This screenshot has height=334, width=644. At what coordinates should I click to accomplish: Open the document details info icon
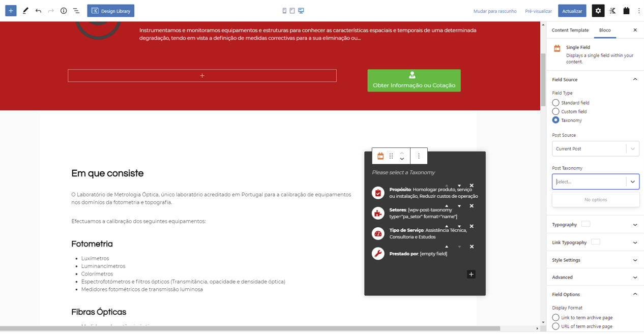pos(64,11)
